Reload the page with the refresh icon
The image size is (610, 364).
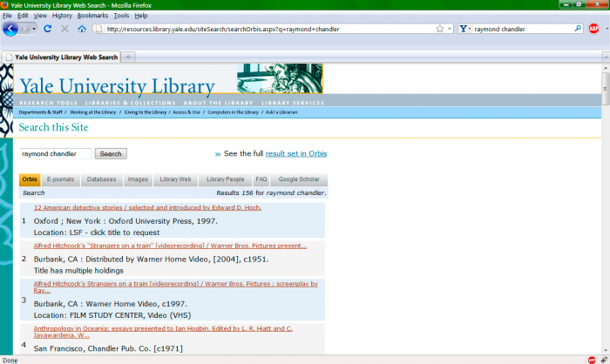coord(47,29)
